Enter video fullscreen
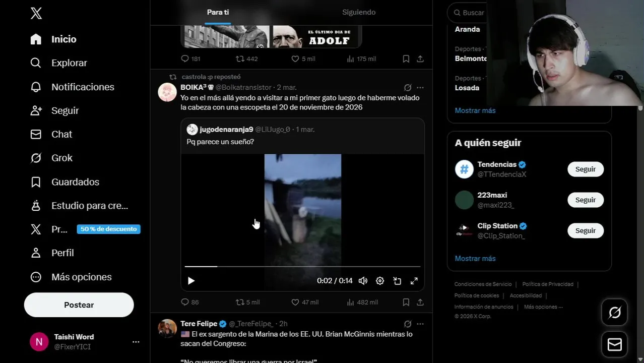 click(414, 281)
